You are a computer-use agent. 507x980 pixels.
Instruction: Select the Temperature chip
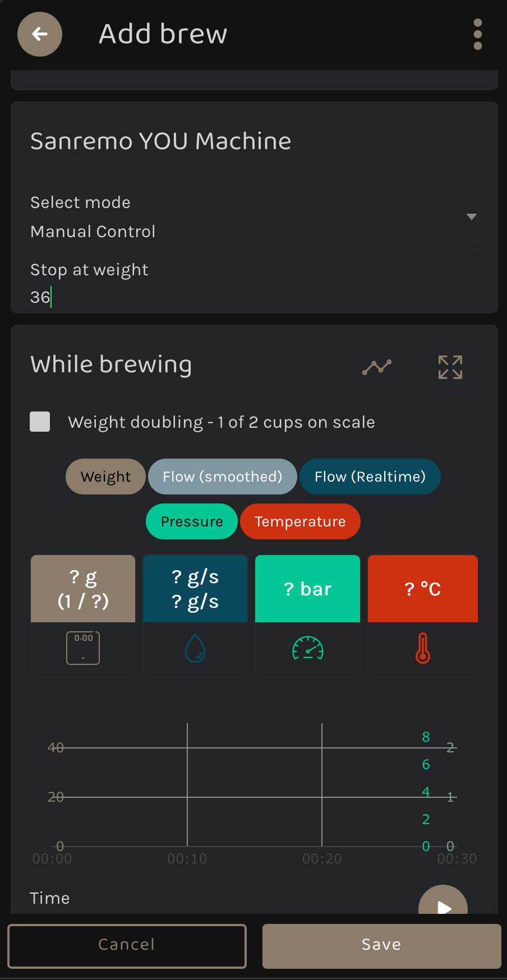coord(300,521)
